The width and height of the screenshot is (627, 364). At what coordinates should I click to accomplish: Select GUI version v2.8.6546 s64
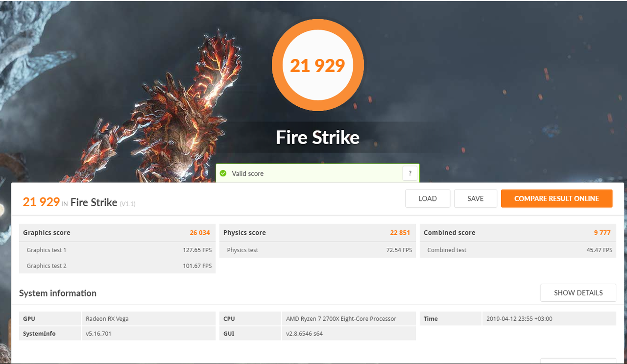coord(304,334)
